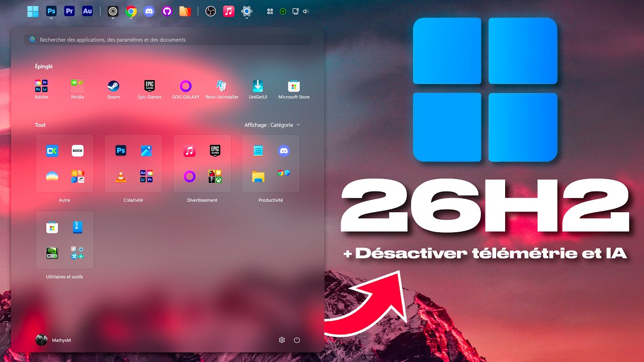Open File Explorer in Productivité category

coord(258,176)
